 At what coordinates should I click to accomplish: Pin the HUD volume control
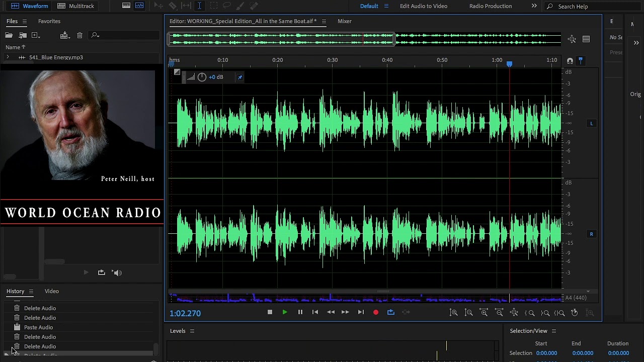(x=240, y=77)
